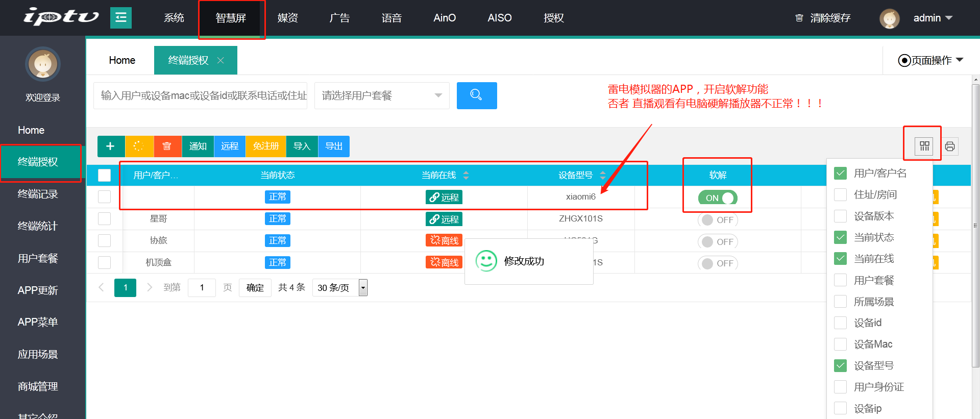The height and width of the screenshot is (419, 980).
Task: Click the 导出 export button
Action: click(x=334, y=146)
